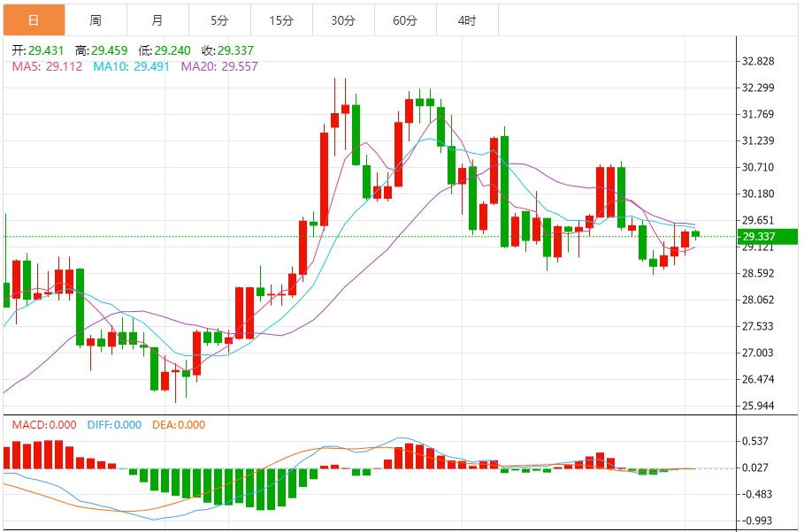Switch to the 周 weekly tab

pyautogui.click(x=96, y=20)
